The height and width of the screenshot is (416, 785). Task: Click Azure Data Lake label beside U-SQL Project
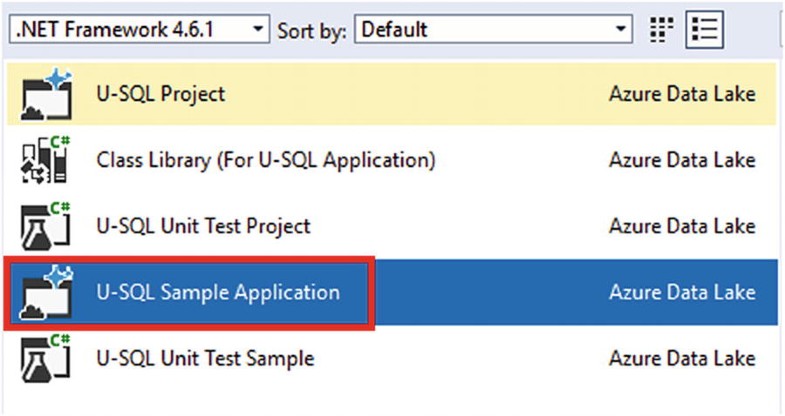(x=682, y=94)
